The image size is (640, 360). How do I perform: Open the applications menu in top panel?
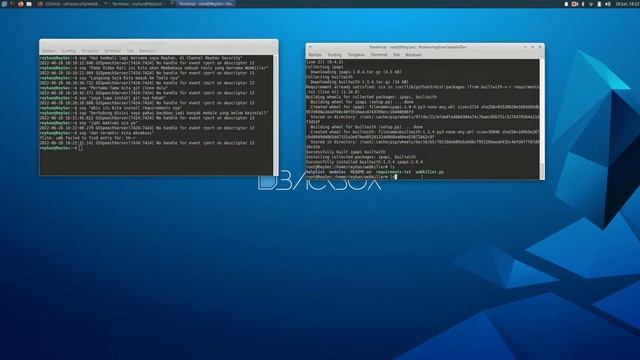click(4, 4)
